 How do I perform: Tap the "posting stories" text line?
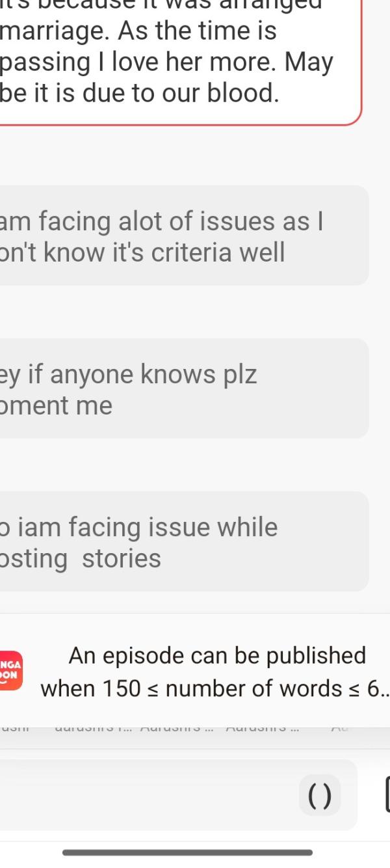pyautogui.click(x=81, y=558)
